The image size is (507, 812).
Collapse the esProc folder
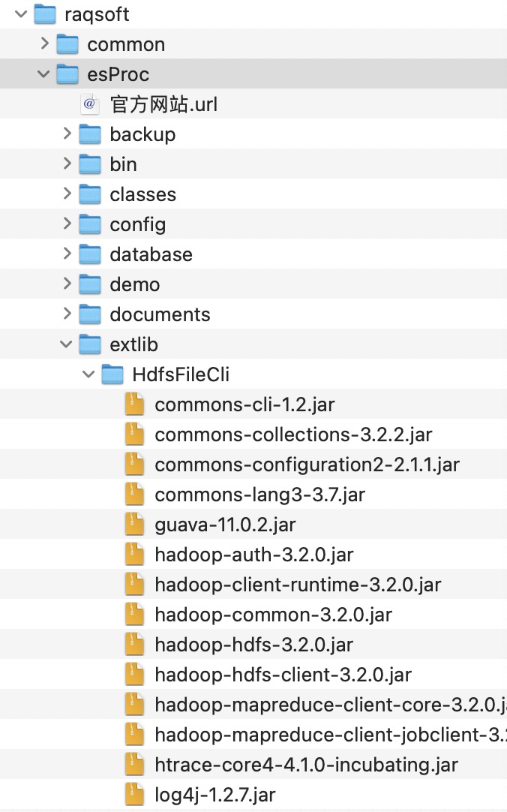coord(44,74)
